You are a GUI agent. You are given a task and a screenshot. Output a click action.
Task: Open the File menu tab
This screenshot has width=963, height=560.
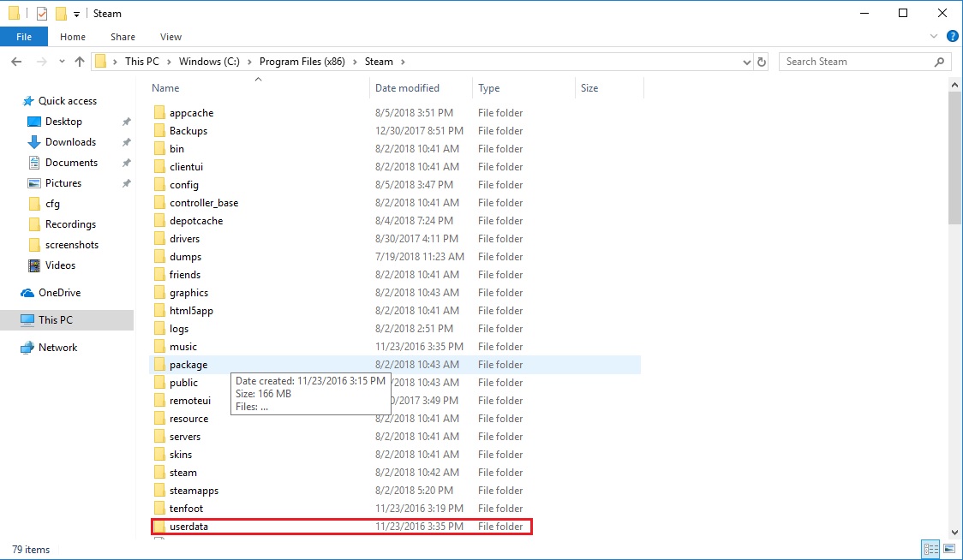(24, 37)
